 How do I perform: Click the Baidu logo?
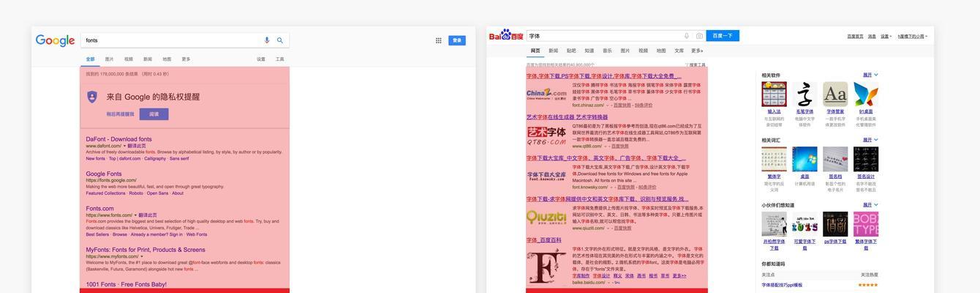click(506, 35)
